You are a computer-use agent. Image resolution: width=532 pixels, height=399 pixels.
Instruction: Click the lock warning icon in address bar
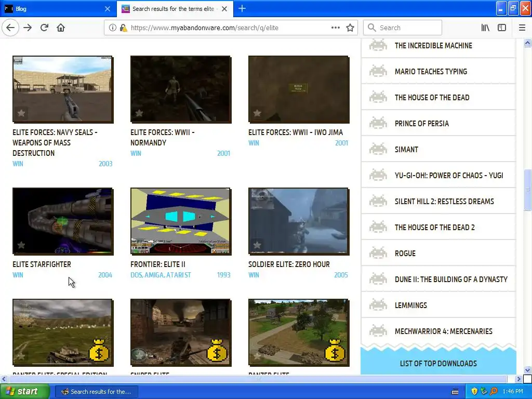point(123,28)
